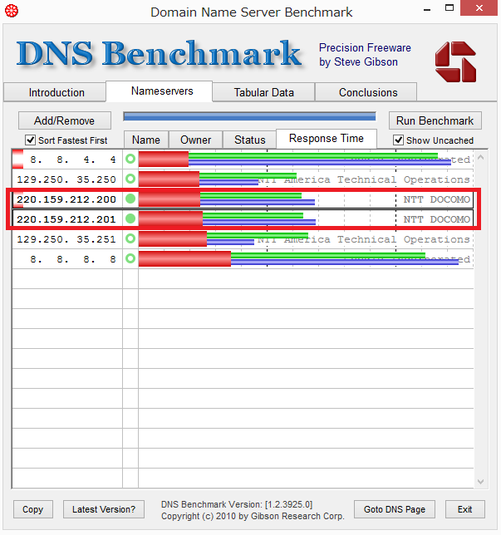The image size is (501, 535).
Task: Start the test with Run Benchmark
Action: (435, 120)
